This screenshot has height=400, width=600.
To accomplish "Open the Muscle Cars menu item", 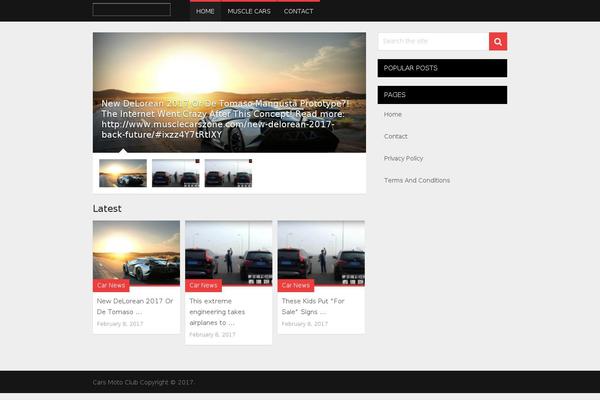I will click(x=249, y=11).
